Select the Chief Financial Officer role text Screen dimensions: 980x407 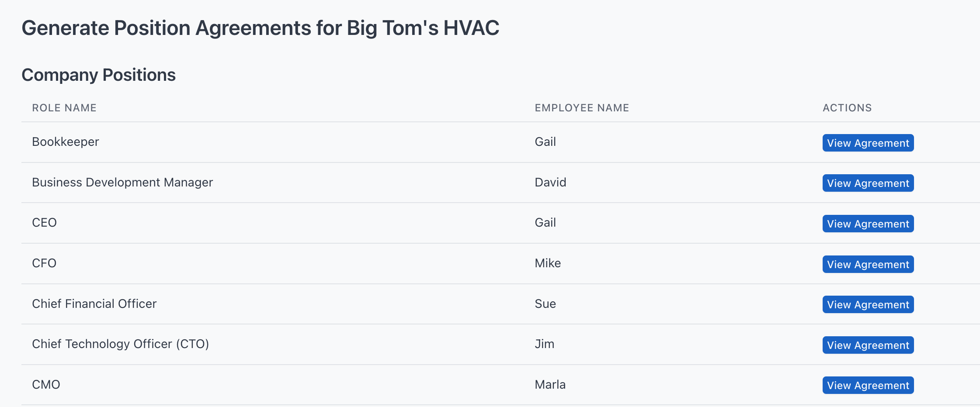tap(94, 304)
